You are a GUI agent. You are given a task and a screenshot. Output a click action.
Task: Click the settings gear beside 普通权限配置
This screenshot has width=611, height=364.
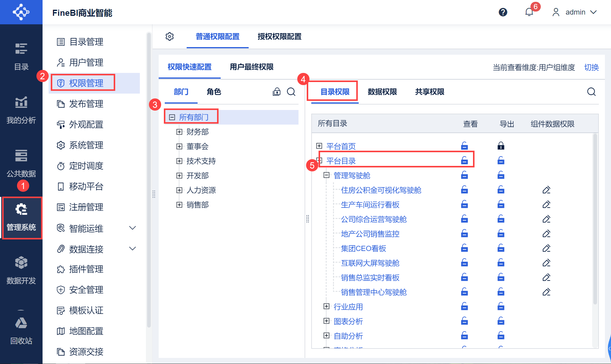(170, 36)
